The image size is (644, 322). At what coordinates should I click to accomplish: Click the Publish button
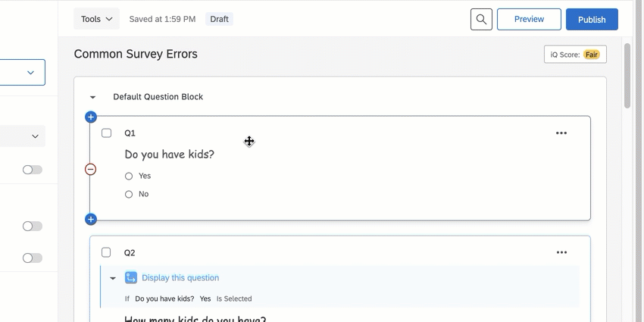pyautogui.click(x=592, y=19)
